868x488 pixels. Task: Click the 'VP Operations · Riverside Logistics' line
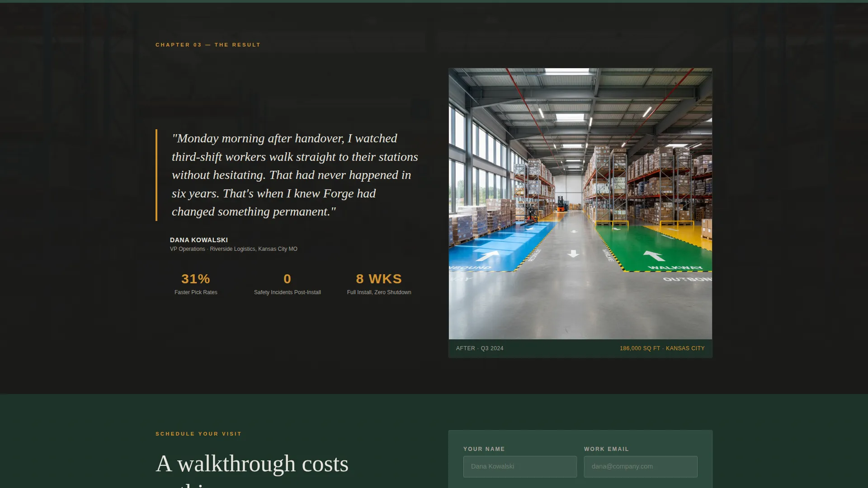click(x=234, y=249)
